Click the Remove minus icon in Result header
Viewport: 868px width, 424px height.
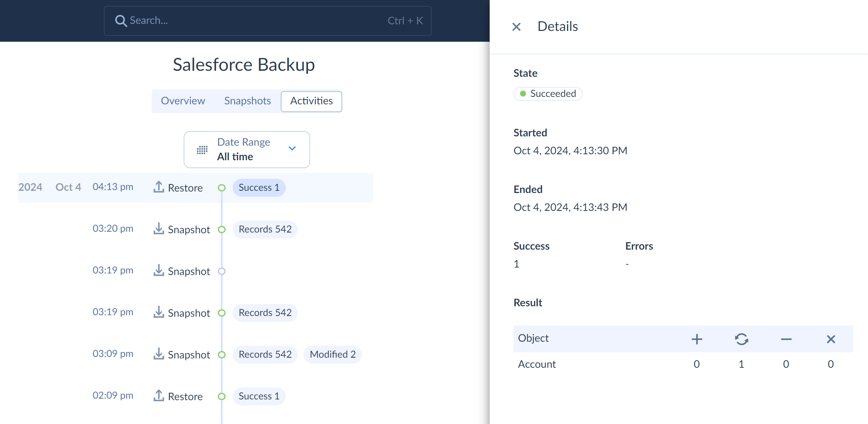click(x=785, y=339)
